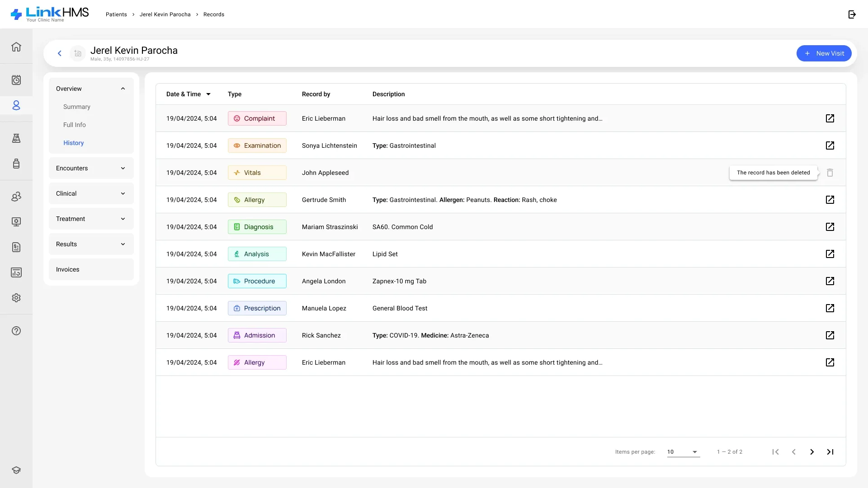
Task: Open the Invoices section
Action: pos(91,269)
